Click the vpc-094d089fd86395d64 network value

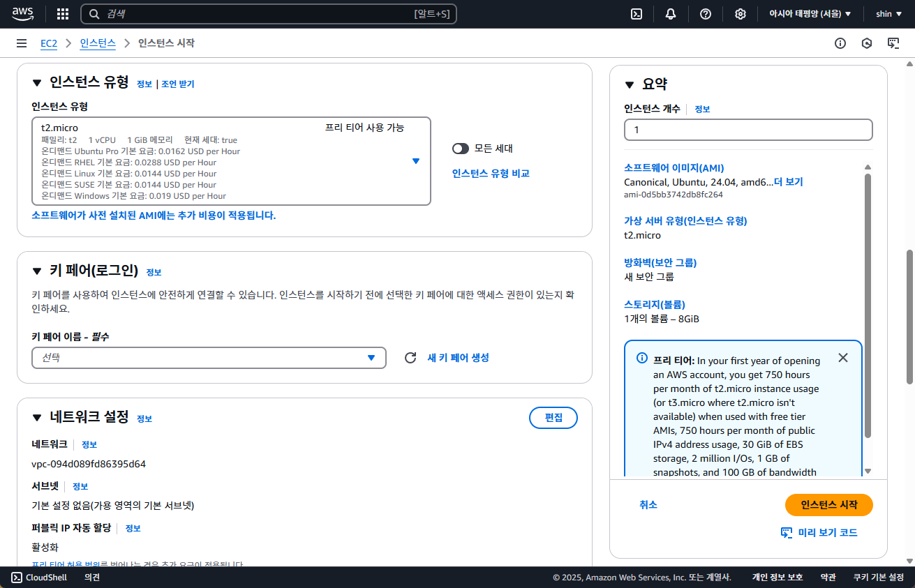89,464
